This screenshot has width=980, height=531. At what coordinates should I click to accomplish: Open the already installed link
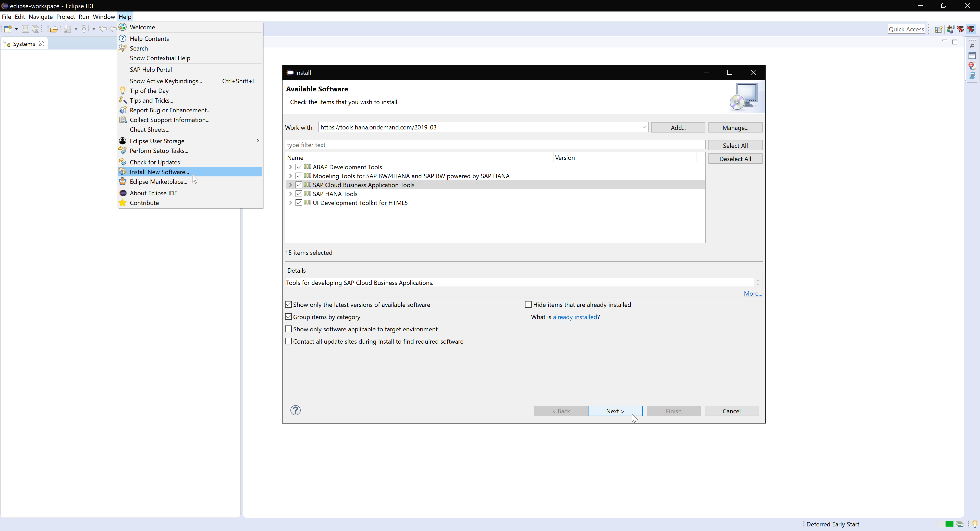point(575,317)
